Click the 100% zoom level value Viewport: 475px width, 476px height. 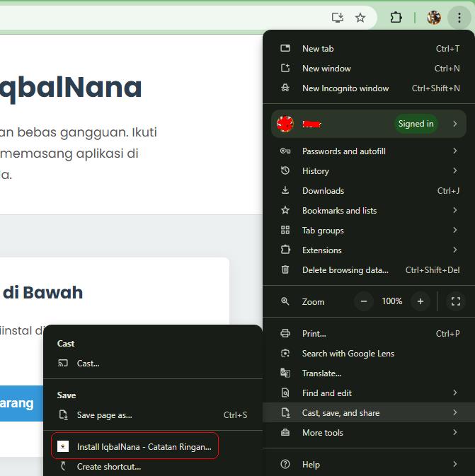[x=392, y=301]
